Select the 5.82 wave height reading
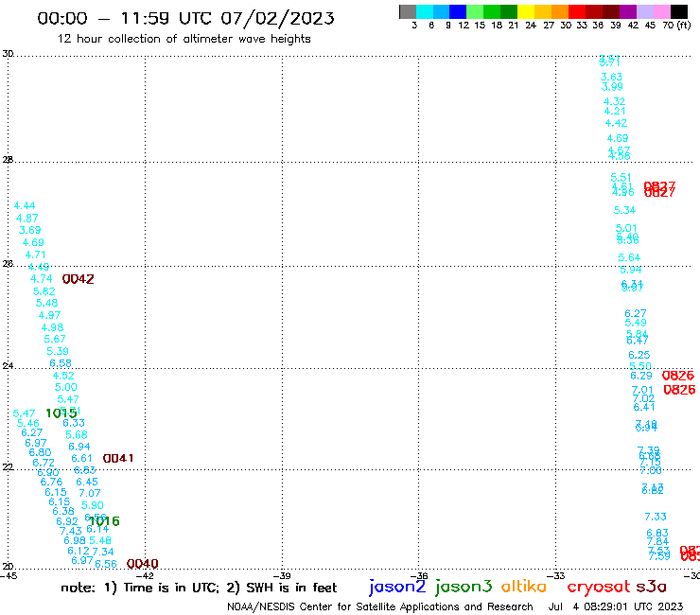 [44, 291]
